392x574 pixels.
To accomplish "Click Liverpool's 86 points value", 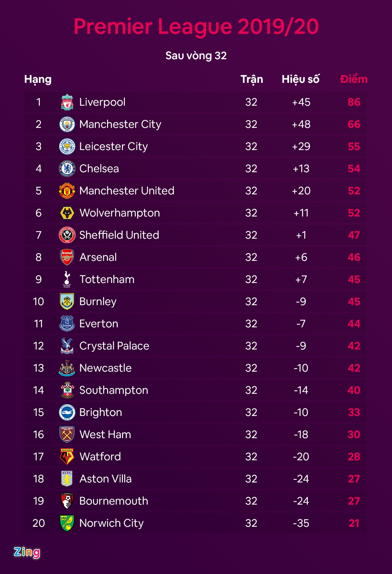I will point(354,102).
